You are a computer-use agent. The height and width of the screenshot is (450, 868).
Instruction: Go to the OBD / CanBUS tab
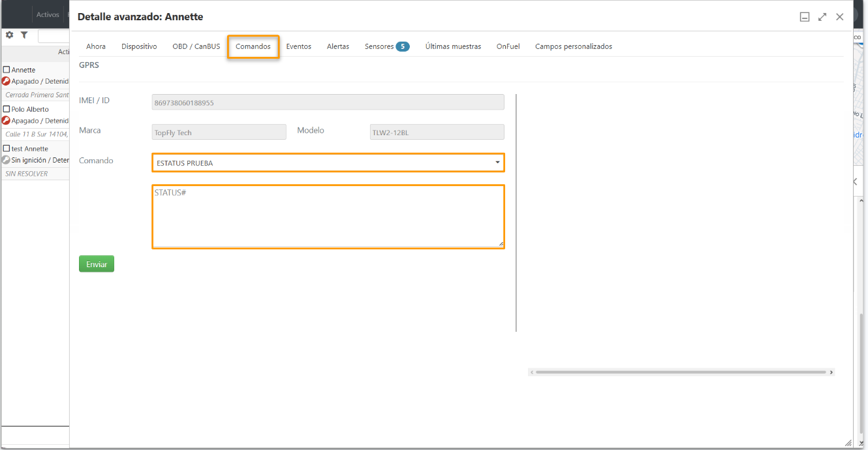196,46
